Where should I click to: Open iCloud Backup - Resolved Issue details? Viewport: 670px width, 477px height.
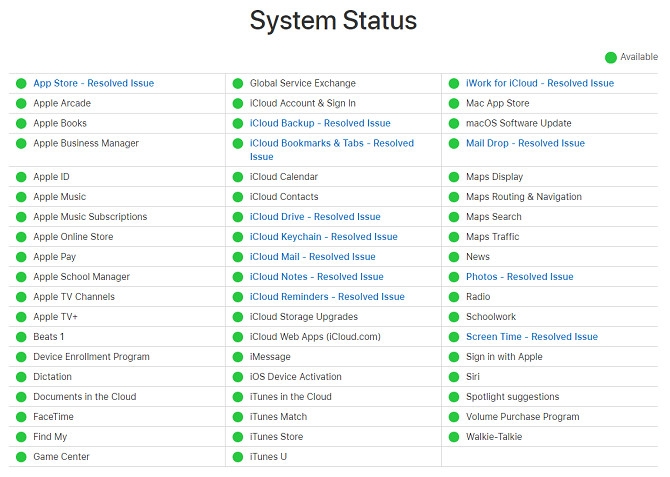click(320, 124)
